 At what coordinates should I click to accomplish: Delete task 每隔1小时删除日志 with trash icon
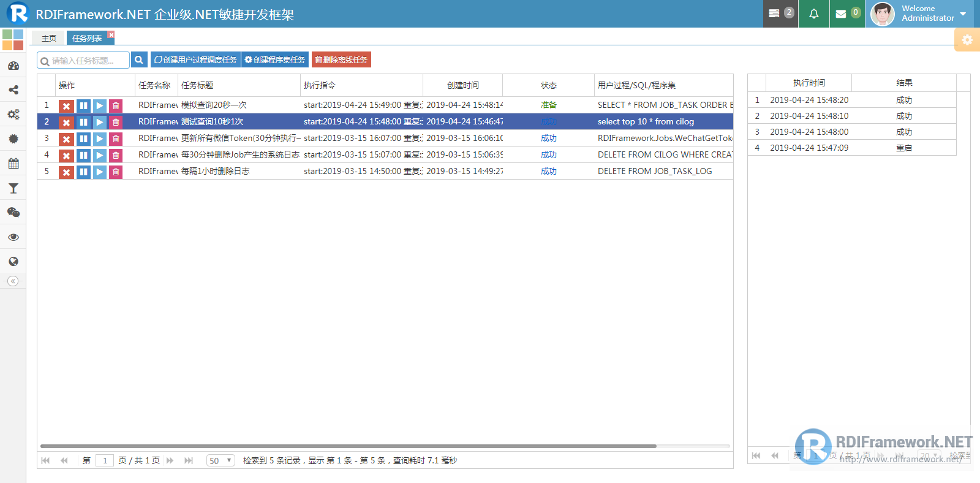(x=116, y=172)
